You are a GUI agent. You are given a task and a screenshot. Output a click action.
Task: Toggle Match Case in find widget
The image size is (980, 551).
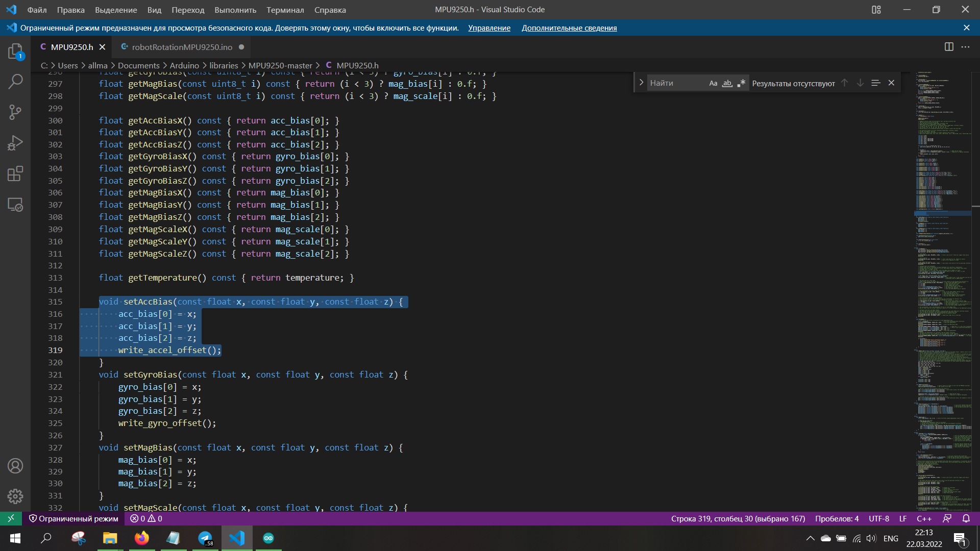[x=713, y=83]
